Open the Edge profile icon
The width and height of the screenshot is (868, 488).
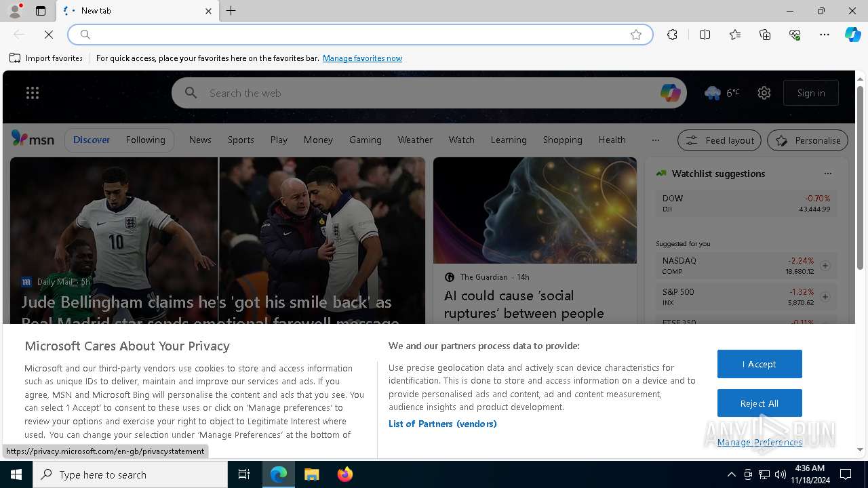15,11
